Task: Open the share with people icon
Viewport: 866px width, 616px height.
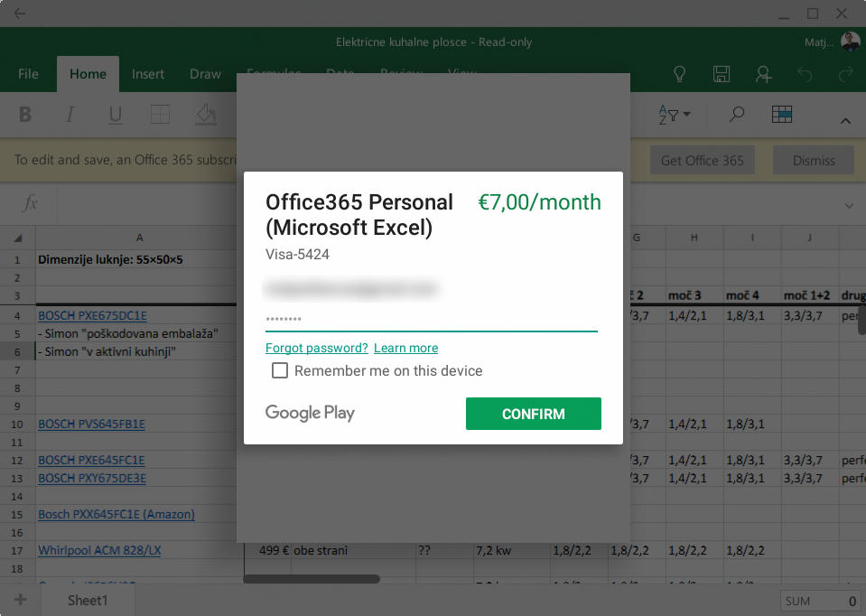Action: 763,74
